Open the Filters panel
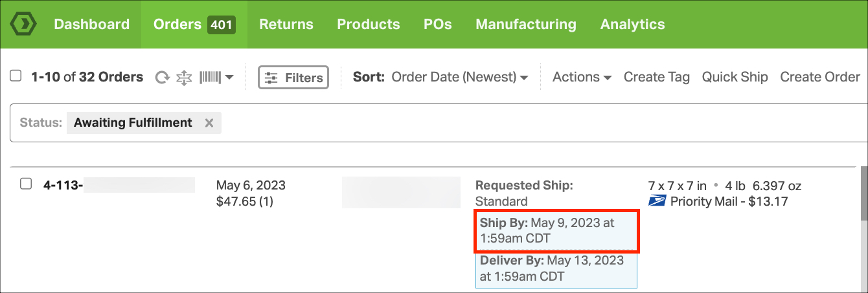This screenshot has height=293, width=868. tap(293, 78)
